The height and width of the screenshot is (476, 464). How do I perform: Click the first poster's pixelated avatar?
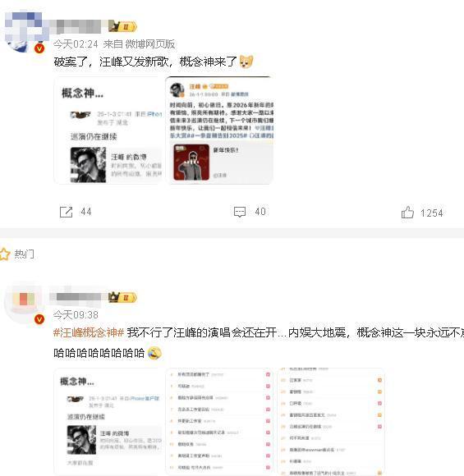[x=25, y=32]
